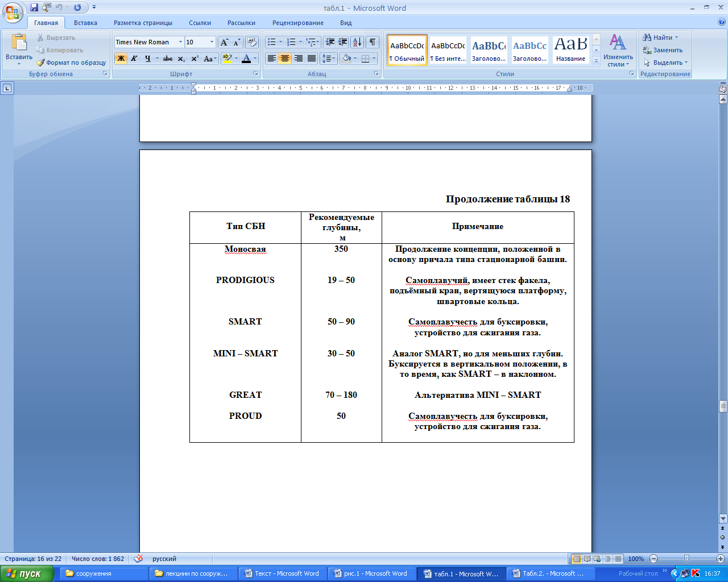Viewport: 728px width, 582px height.
Task: Click the Tип СБН table header cell
Action: [245, 226]
